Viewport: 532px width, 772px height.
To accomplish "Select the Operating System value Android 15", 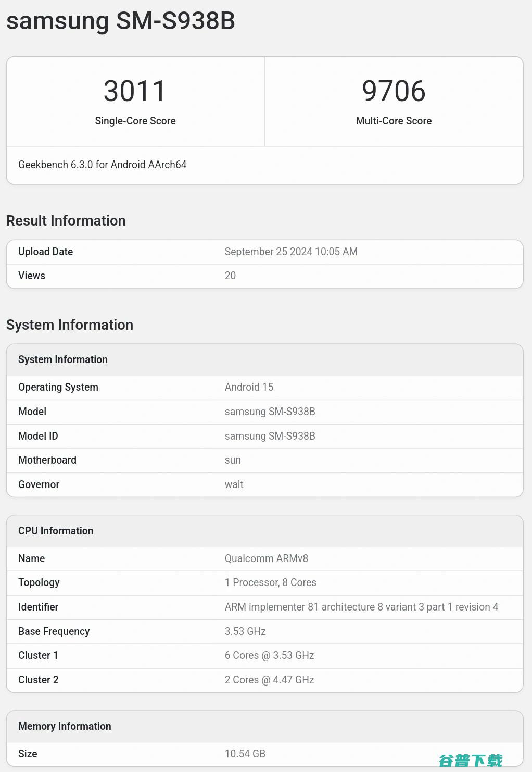I will pyautogui.click(x=249, y=387).
